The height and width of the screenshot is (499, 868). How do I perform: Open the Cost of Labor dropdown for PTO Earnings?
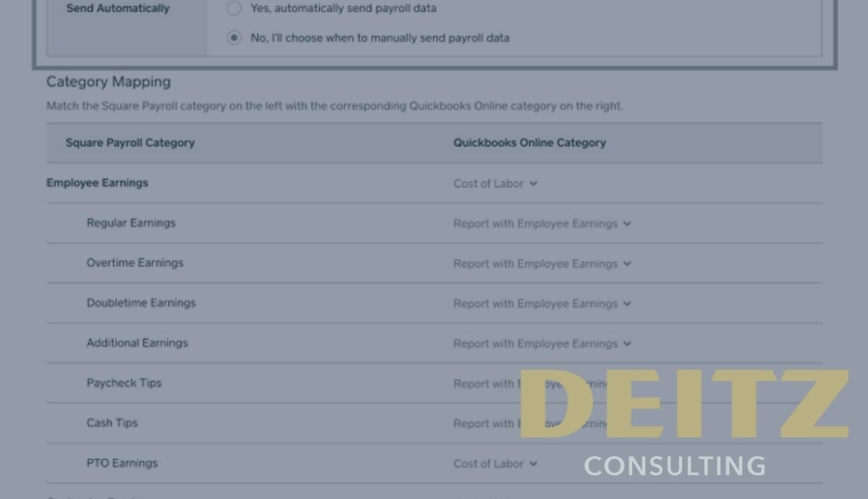495,464
